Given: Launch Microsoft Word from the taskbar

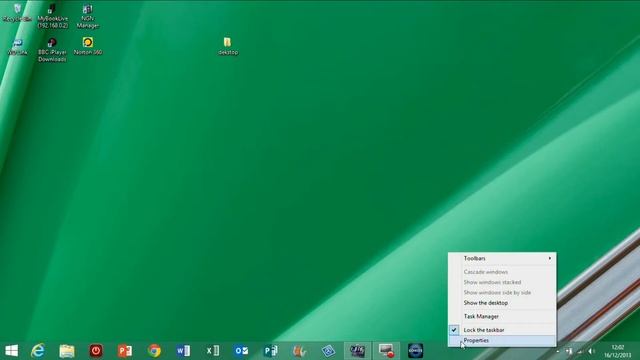Looking at the screenshot, I should click(183, 351).
